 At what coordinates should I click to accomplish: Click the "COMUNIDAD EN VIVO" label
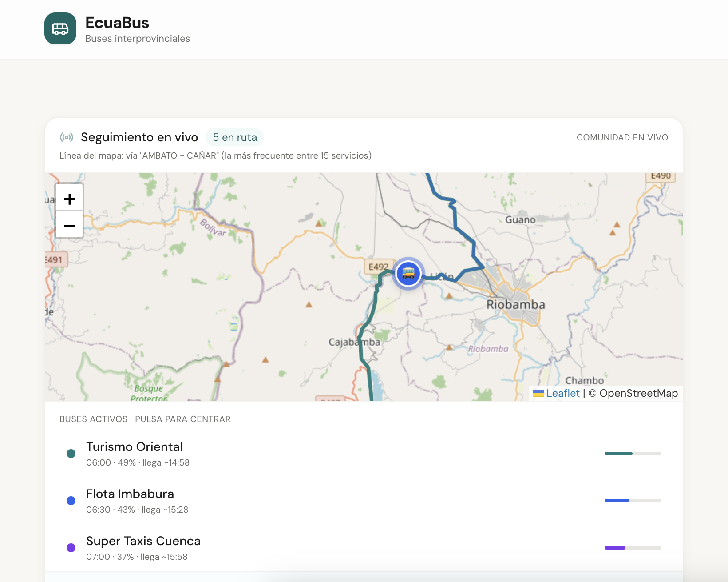[x=622, y=137]
